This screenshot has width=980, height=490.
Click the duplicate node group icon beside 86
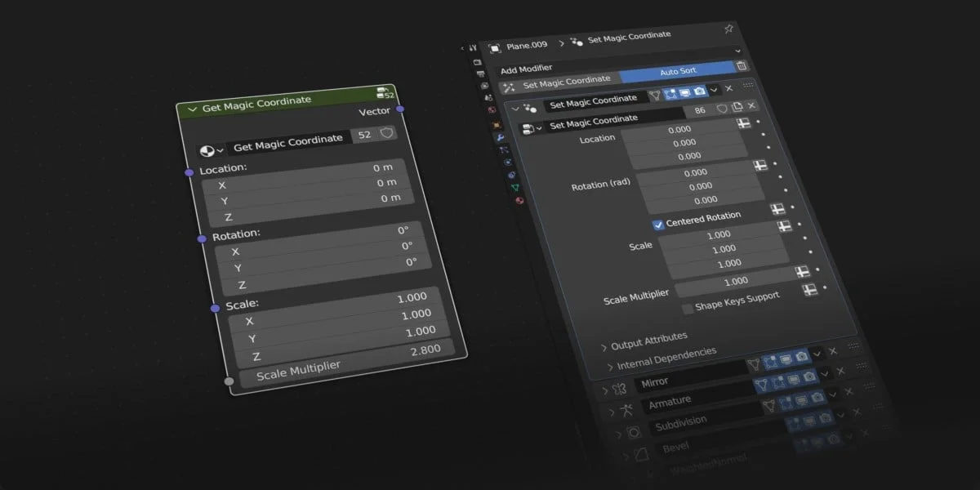click(x=737, y=107)
